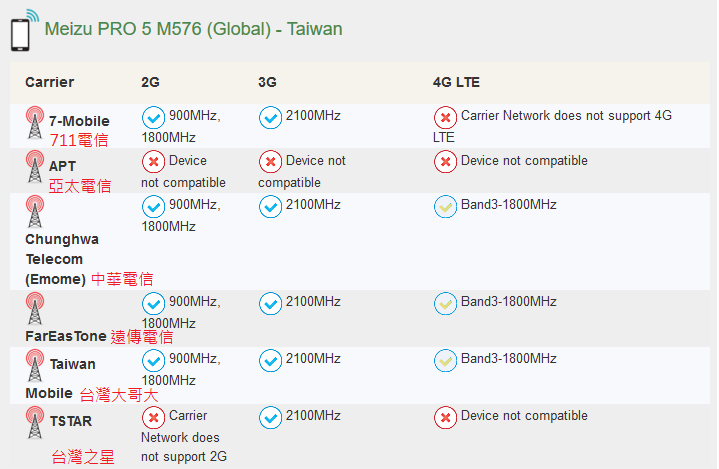Click the tower icon above FarEasTone
The image size is (719, 469).
tap(35, 309)
